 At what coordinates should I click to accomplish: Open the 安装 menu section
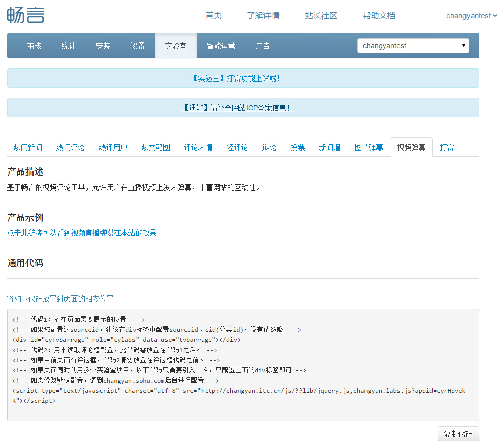(x=103, y=46)
